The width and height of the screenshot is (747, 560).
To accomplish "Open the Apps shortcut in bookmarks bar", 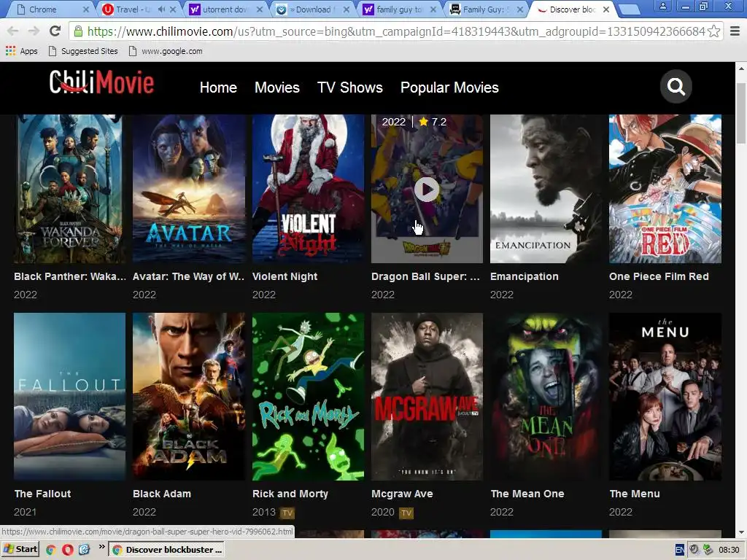I will tap(22, 51).
